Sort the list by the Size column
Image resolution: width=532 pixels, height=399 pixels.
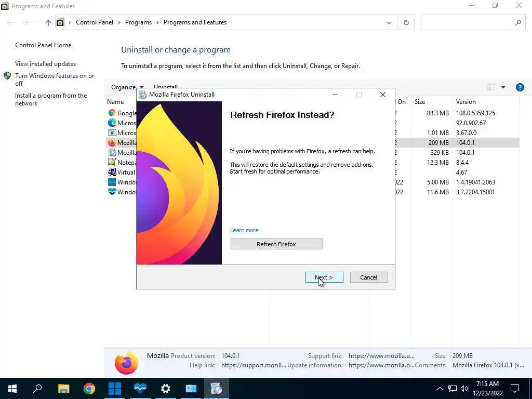coord(420,102)
